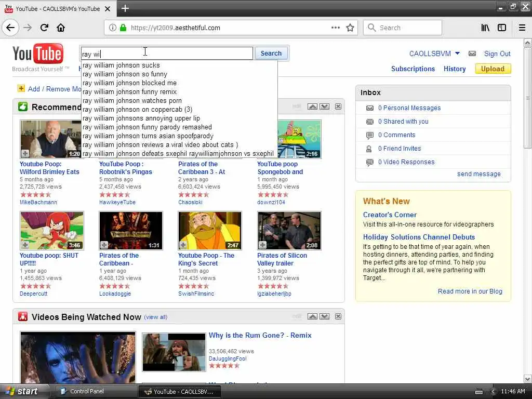
Task: Toggle the Firefox sidebar icon
Action: (x=502, y=28)
